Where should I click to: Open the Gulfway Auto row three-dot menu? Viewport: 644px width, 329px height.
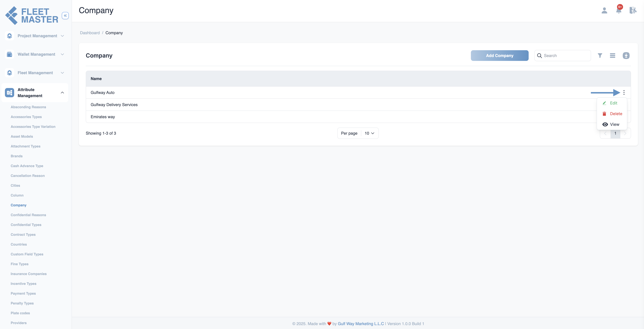[624, 92]
